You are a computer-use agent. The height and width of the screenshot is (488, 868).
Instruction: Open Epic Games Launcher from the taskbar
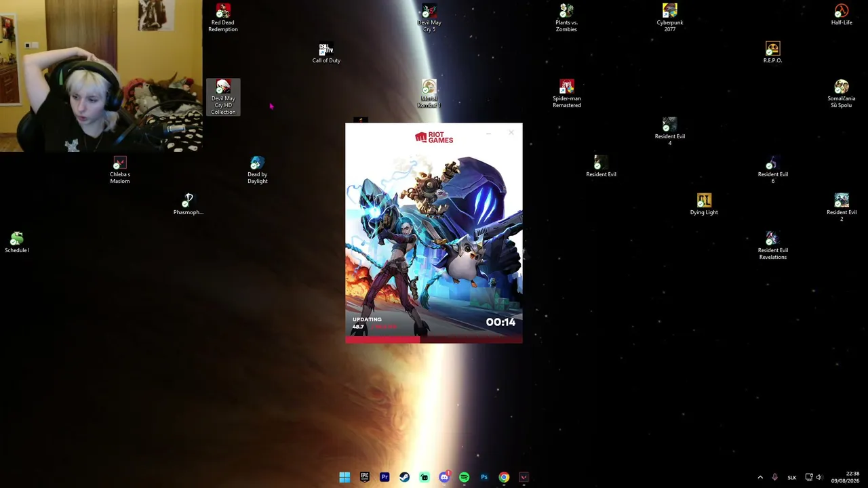pos(364,477)
